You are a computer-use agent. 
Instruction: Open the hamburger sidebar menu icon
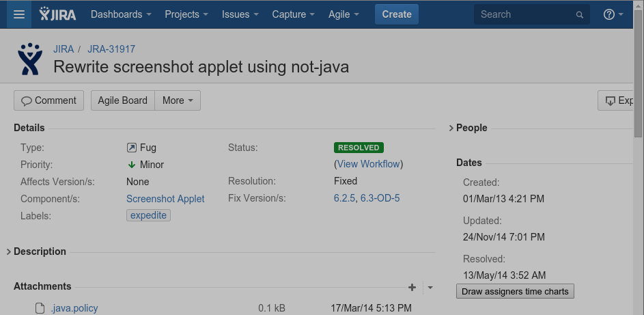pyautogui.click(x=19, y=14)
